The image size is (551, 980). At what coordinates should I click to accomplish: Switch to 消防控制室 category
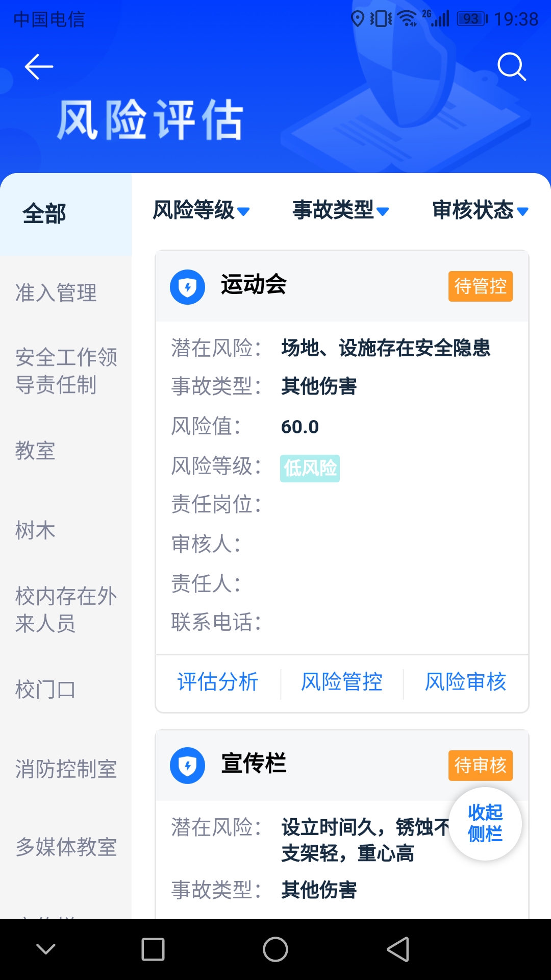click(66, 769)
